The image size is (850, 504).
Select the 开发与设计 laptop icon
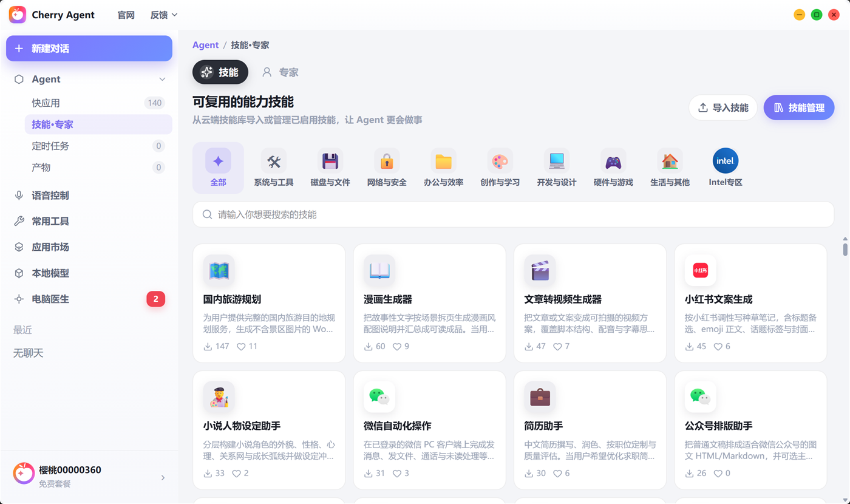click(x=557, y=161)
